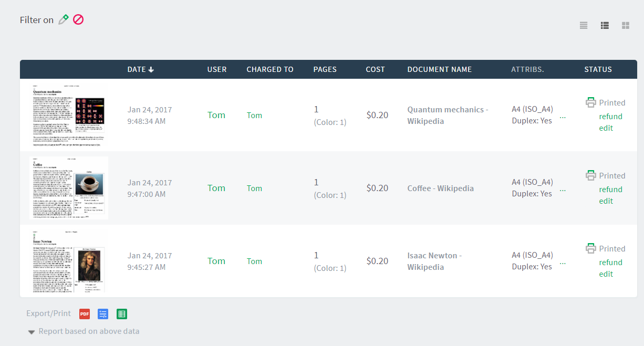Open user Tom in Isaac Newton row
Viewport: 644px width, 346px height.
[216, 261]
